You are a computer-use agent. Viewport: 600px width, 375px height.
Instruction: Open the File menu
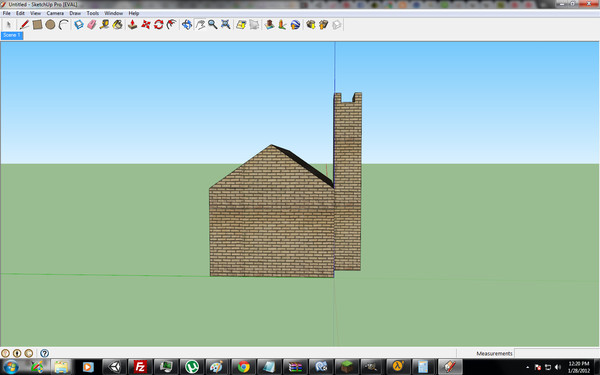pyautogui.click(x=7, y=13)
